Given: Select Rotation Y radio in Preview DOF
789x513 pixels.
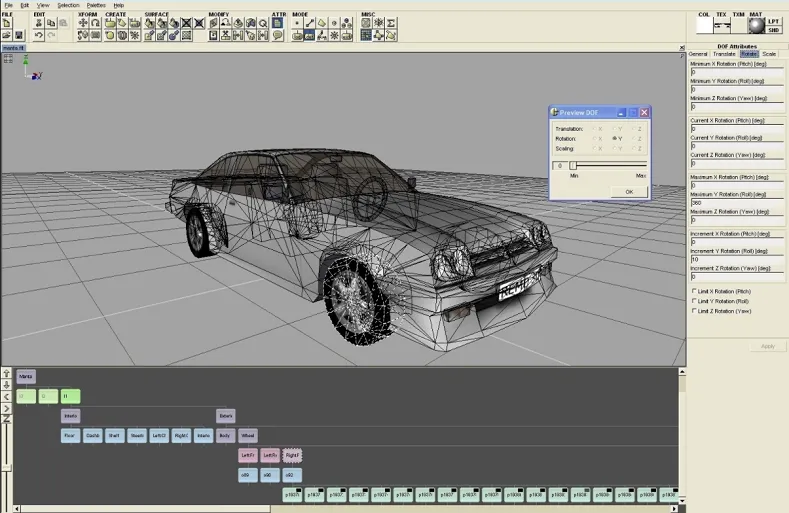Looking at the screenshot, I should [614, 138].
